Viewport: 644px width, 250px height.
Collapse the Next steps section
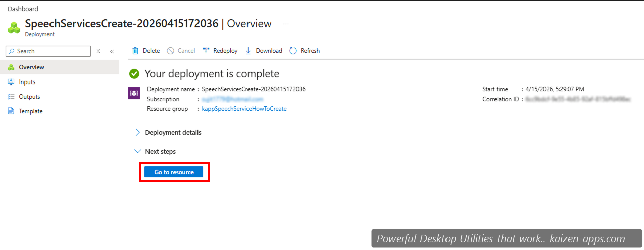[x=155, y=151]
